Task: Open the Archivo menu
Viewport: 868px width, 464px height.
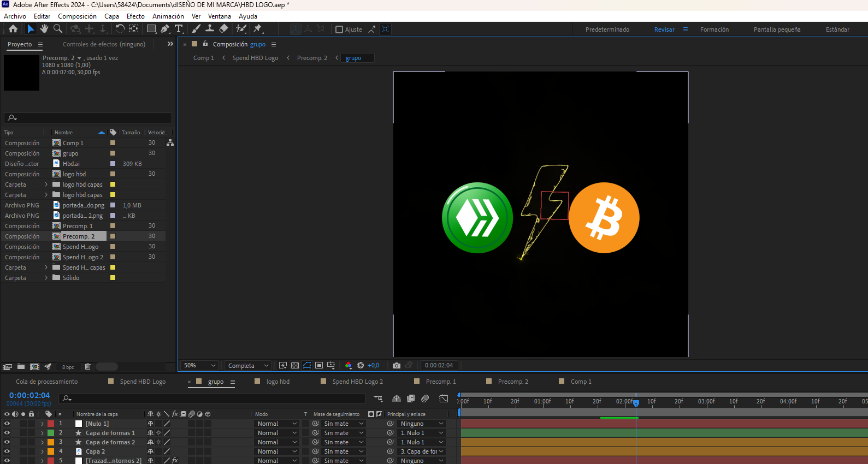Action: point(15,16)
